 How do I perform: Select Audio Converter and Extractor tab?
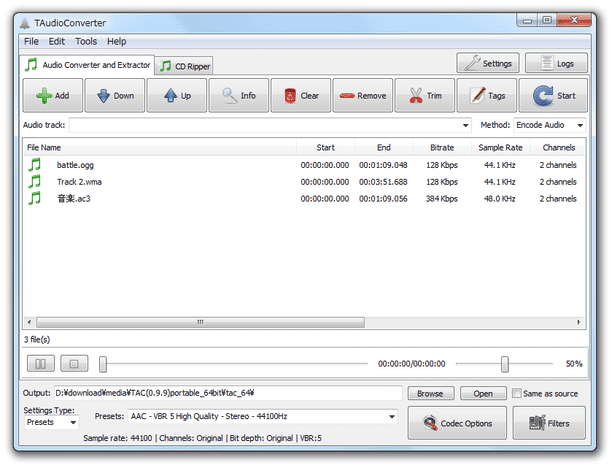87,65
